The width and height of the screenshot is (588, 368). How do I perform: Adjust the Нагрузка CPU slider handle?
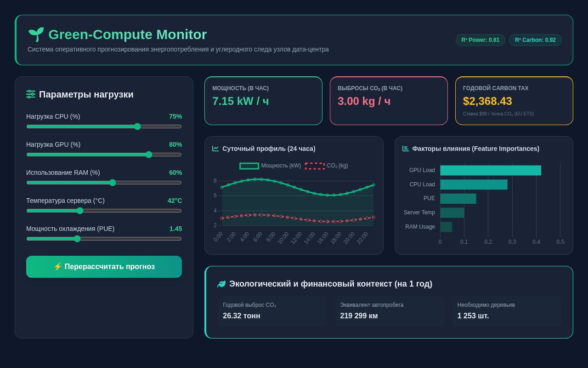coord(137,126)
